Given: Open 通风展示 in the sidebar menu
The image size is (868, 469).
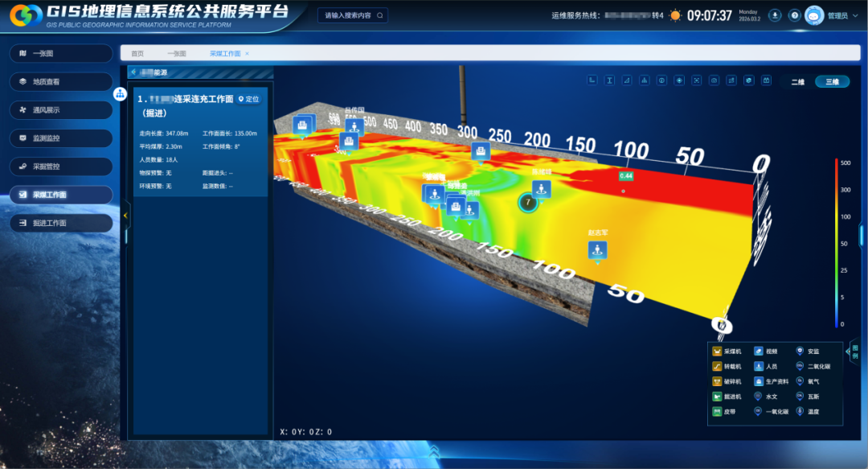Looking at the screenshot, I should [60, 110].
